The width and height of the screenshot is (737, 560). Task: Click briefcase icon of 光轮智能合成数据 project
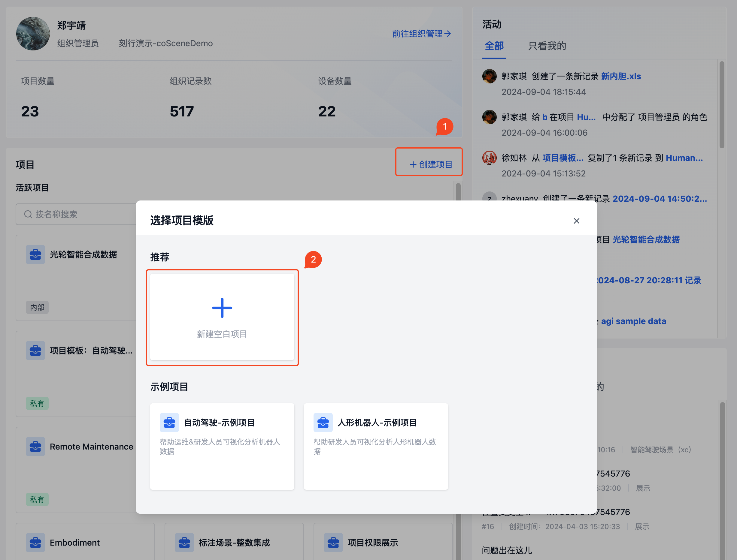(x=35, y=255)
